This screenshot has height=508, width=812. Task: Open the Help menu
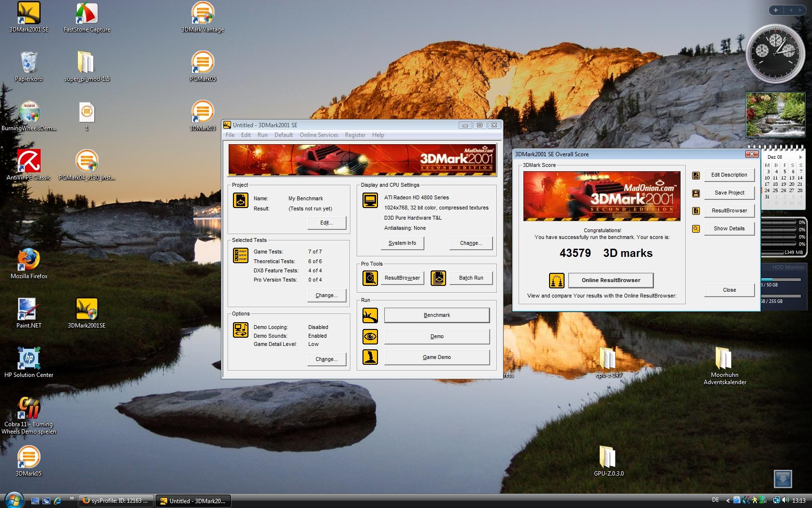pyautogui.click(x=378, y=135)
